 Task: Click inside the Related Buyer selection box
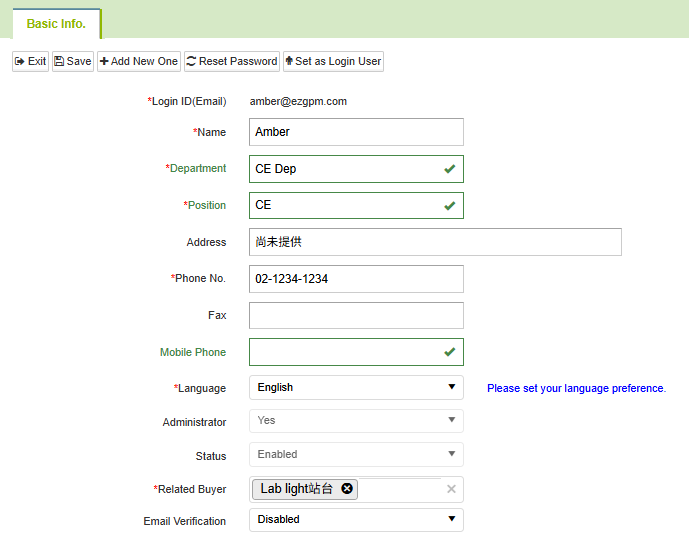click(356, 489)
